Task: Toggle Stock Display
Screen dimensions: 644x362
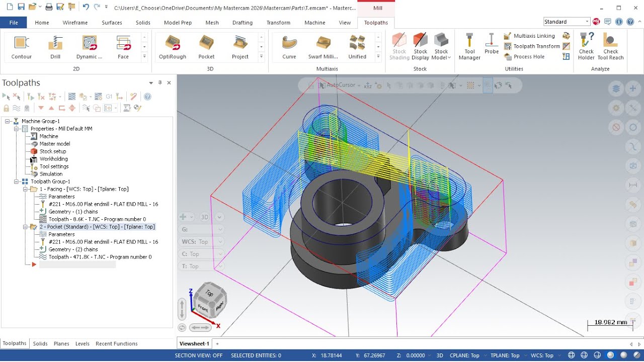Action: coord(420,47)
